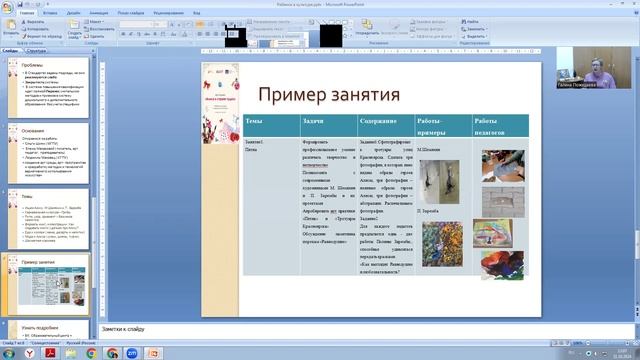640x360 pixels.
Task: Click the Zoom speaker video thumbnail
Action: pyautogui.click(x=594, y=68)
